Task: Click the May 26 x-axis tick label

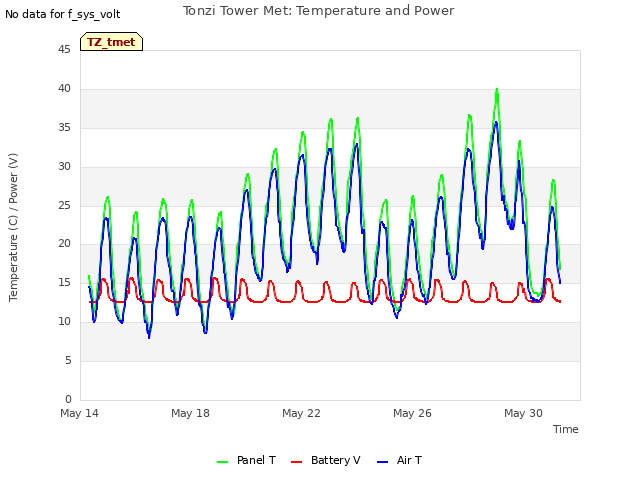Action: [x=412, y=413]
